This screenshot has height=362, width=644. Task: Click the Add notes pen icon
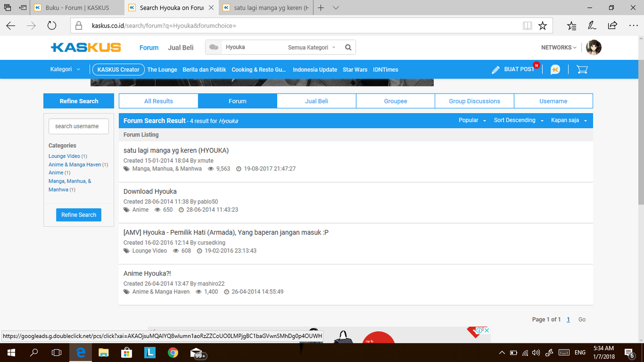(592, 26)
